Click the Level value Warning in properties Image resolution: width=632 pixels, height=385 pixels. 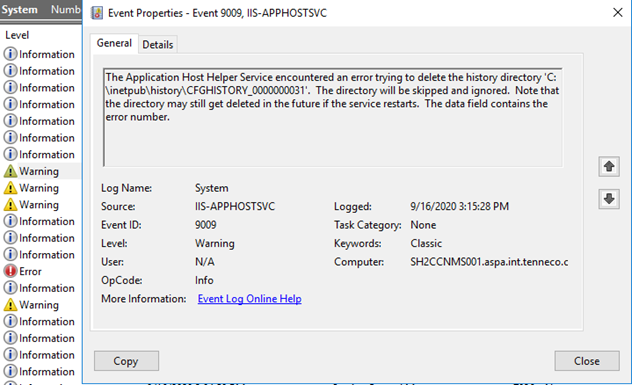(x=215, y=243)
